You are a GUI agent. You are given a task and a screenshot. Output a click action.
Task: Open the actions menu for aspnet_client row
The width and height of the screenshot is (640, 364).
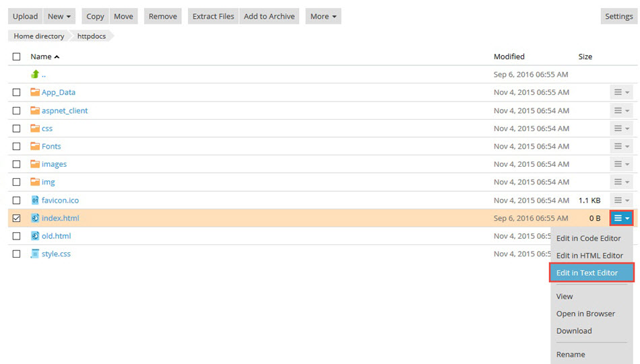point(621,110)
